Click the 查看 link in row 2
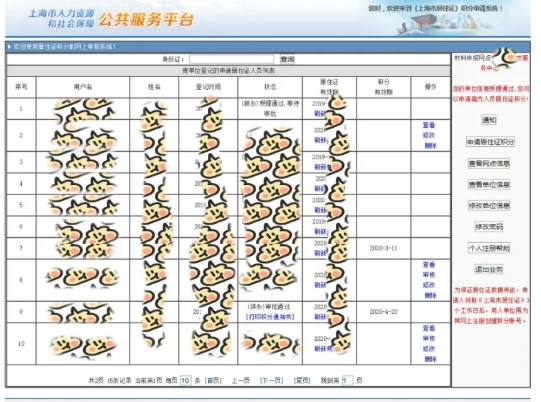The image size is (541, 402). (429, 125)
